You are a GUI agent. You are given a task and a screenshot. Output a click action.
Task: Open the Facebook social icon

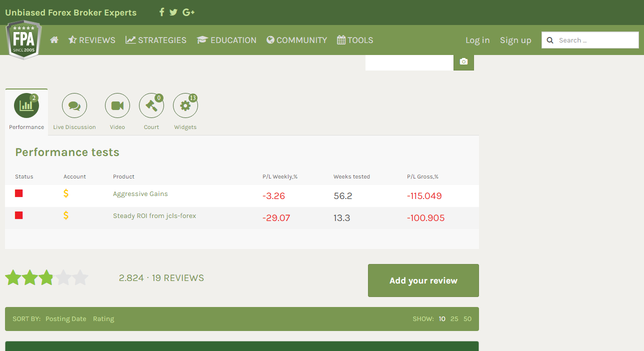click(161, 12)
